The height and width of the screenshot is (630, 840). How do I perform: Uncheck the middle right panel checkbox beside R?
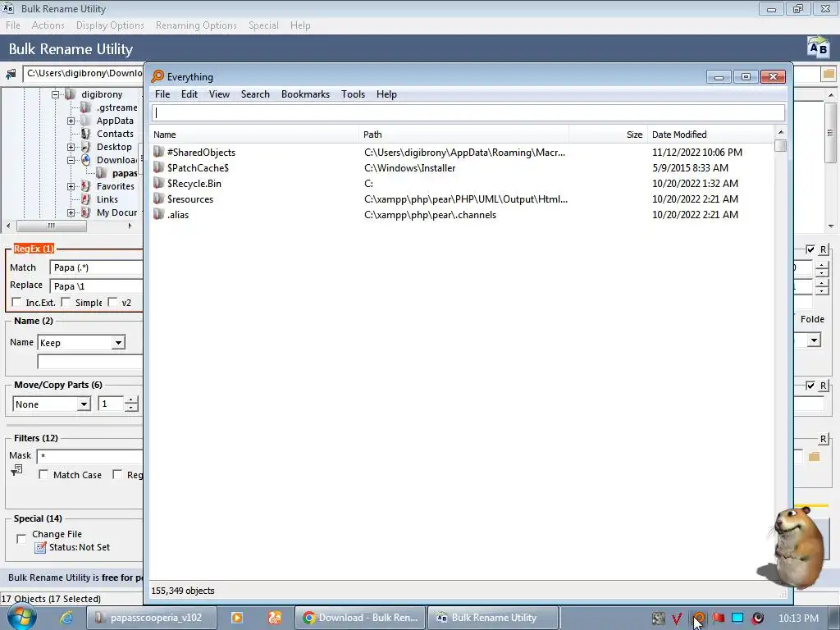810,386
